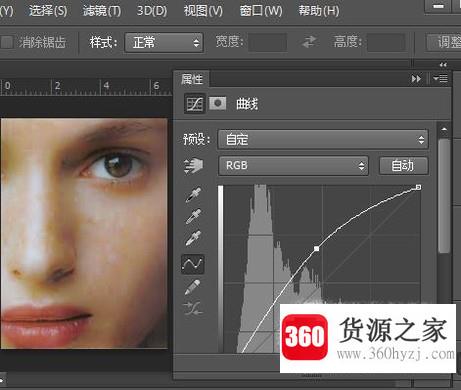Image resolution: width=461 pixels, height=390 pixels.
Task: Open the properties panel flyout menu
Action: point(440,79)
